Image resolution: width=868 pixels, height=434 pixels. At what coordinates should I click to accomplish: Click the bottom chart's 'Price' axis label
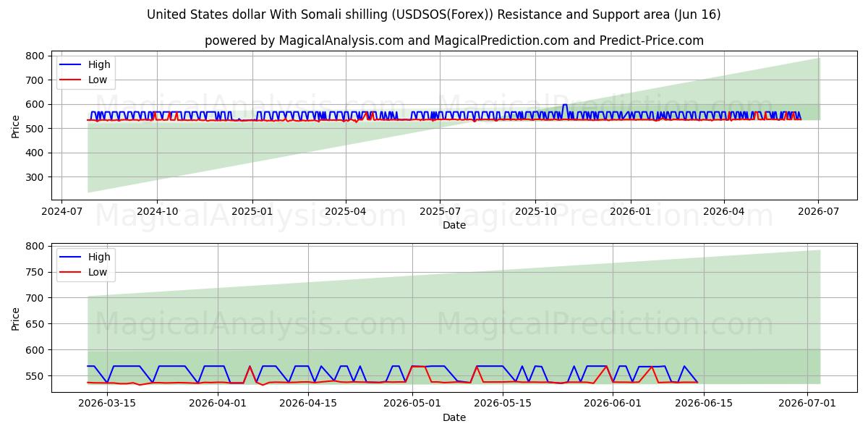16,318
